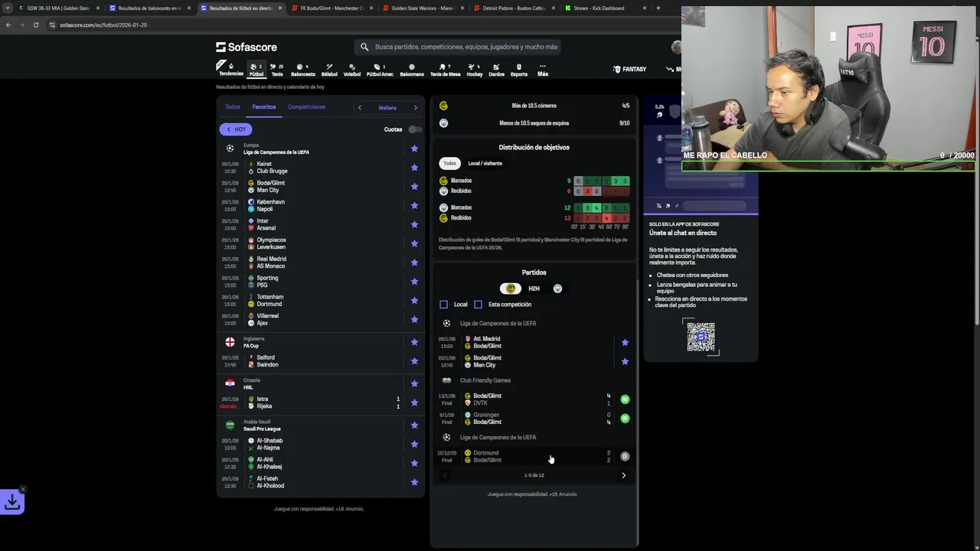The height and width of the screenshot is (551, 980).
Task: Switch to Stream - Kick Dashboard tab
Action: pos(600,8)
